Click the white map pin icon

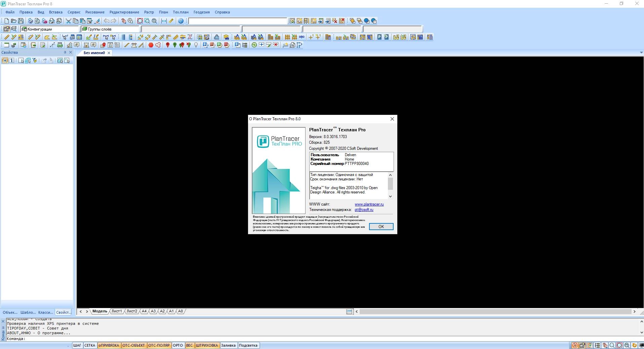click(x=196, y=45)
